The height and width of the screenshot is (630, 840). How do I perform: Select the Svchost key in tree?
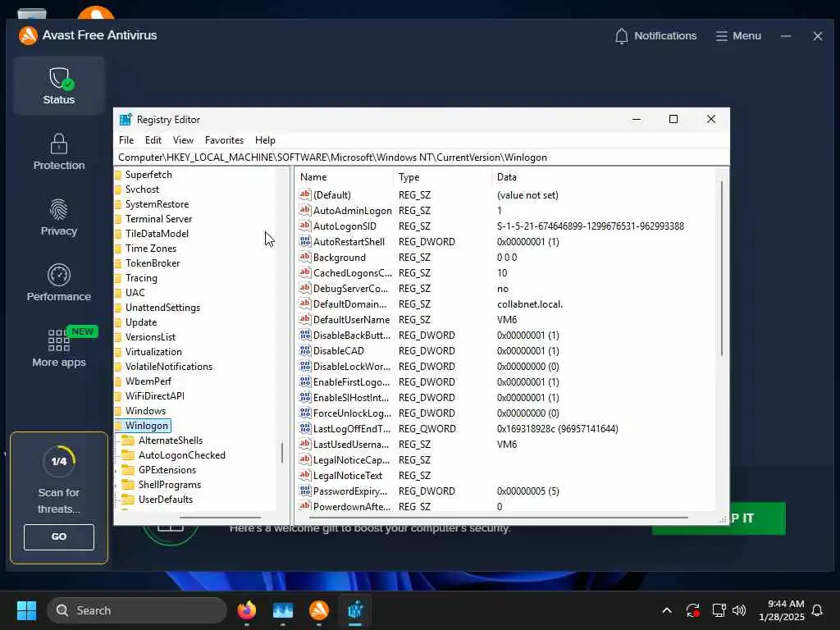tap(142, 189)
